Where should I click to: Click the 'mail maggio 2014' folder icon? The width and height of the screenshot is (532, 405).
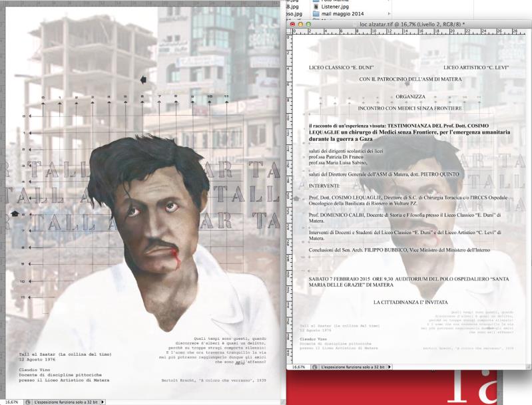point(316,14)
